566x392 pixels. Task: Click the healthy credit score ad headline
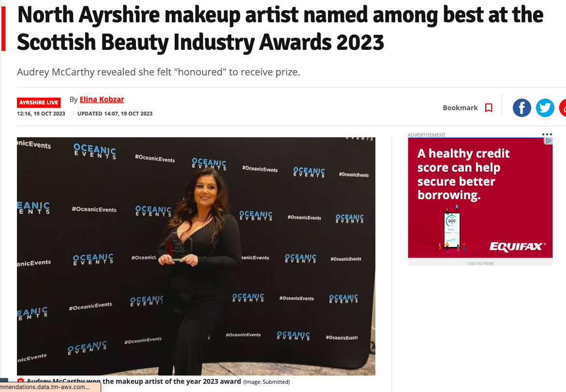point(463,174)
